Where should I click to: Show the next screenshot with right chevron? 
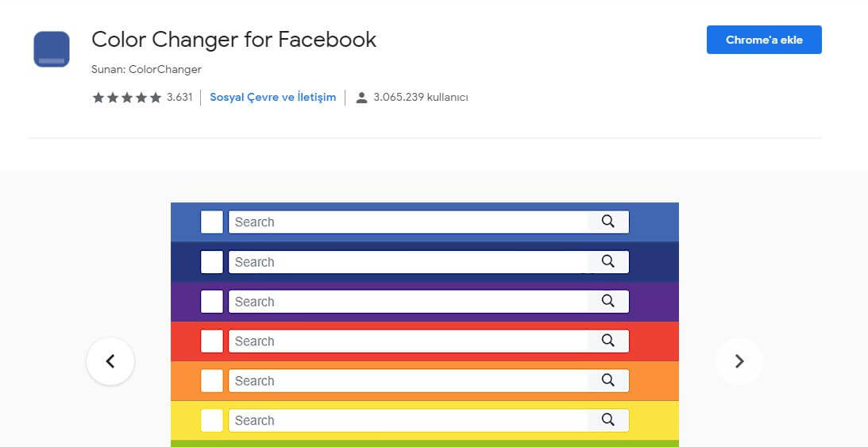click(x=739, y=361)
